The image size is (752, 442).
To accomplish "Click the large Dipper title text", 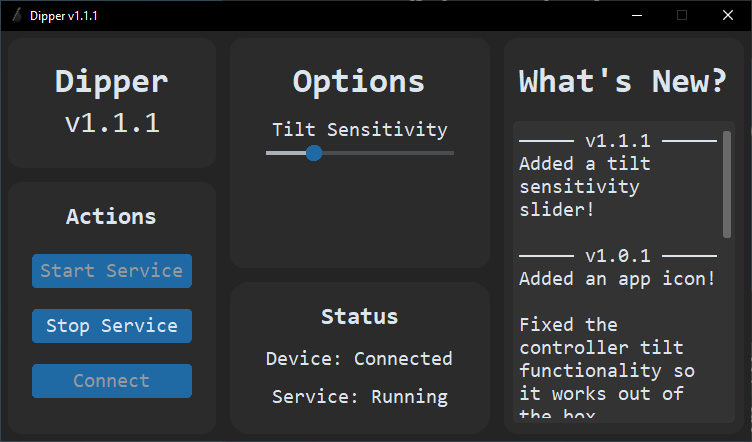I will pyautogui.click(x=111, y=82).
